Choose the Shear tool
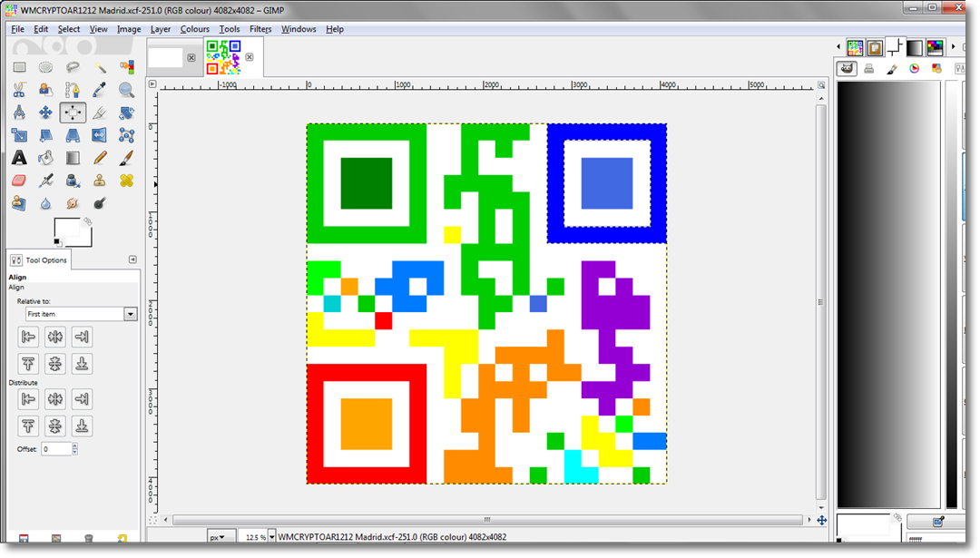 (45, 135)
